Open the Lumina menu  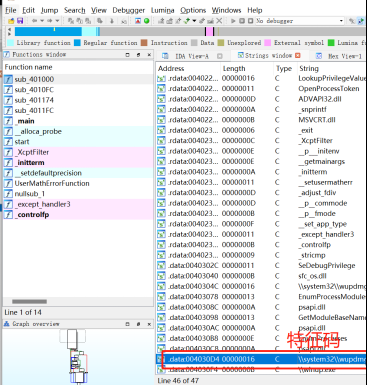point(162,10)
